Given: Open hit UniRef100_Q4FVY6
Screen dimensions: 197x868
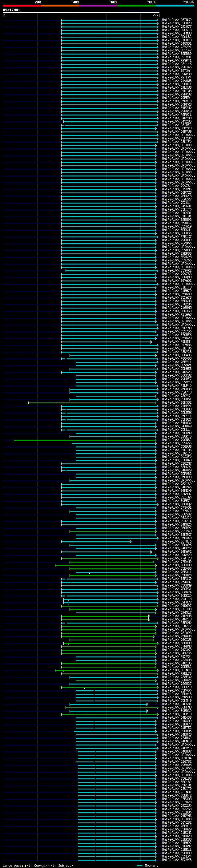Looking at the screenshot, I should point(177,748).
